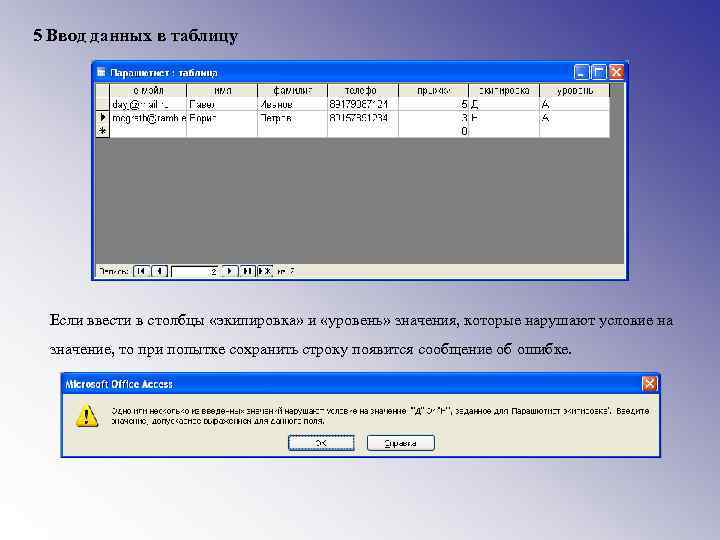Image resolution: width=720 pixels, height=540 pixels.
Task: Click cell with name Павел
Action: tap(222, 104)
